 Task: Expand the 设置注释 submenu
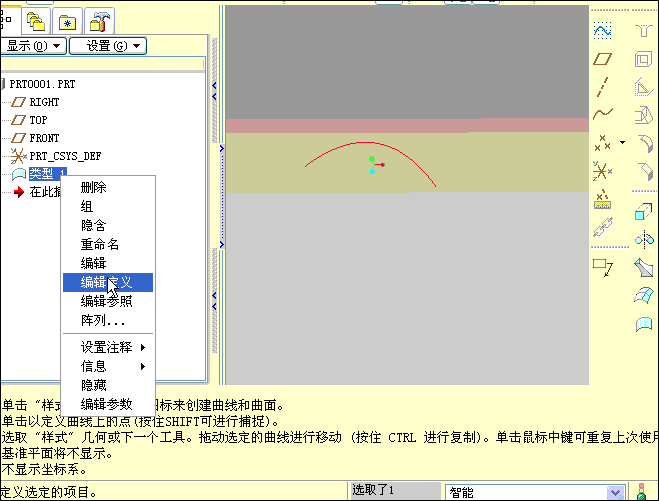tap(108, 347)
